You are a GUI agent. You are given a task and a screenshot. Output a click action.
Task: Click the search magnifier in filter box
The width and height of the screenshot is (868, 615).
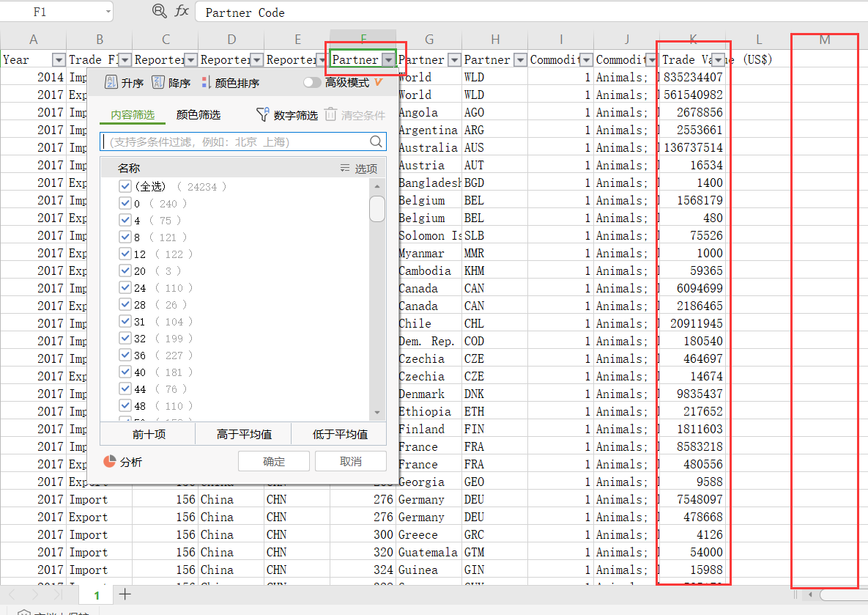tap(376, 141)
